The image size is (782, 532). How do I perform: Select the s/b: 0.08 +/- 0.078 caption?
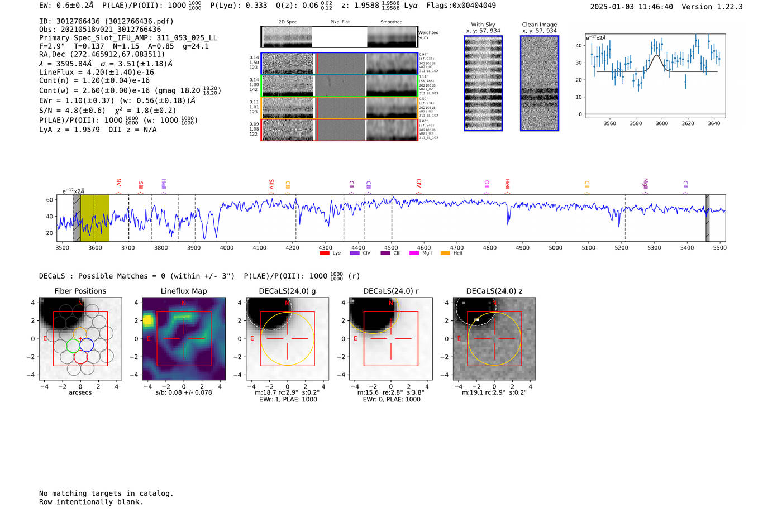[184, 392]
